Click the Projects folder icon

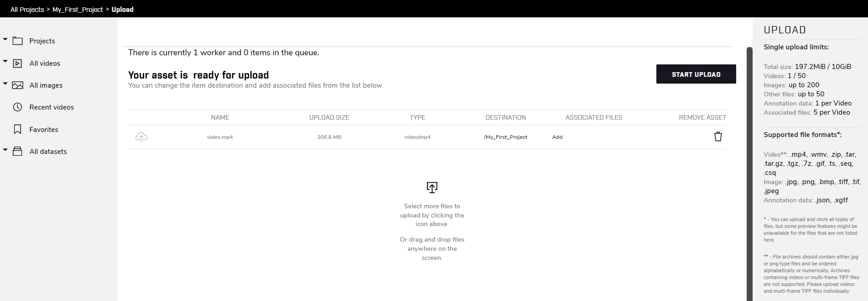[x=18, y=41]
